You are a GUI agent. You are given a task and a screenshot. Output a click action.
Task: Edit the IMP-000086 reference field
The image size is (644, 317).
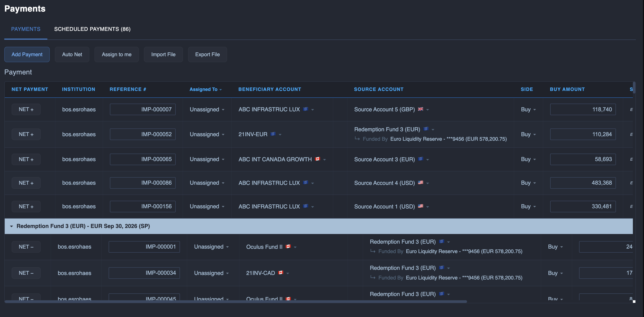143,183
